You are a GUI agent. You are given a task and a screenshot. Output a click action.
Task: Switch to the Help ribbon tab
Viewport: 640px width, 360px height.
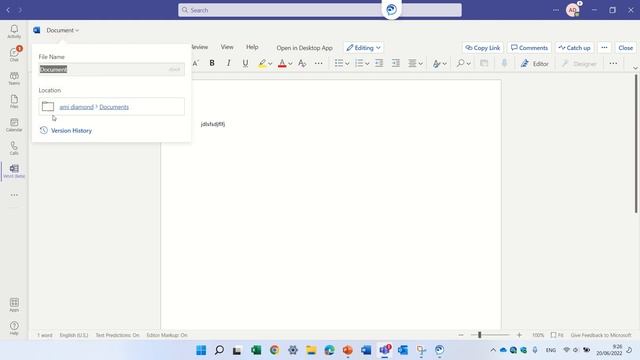[x=252, y=47]
